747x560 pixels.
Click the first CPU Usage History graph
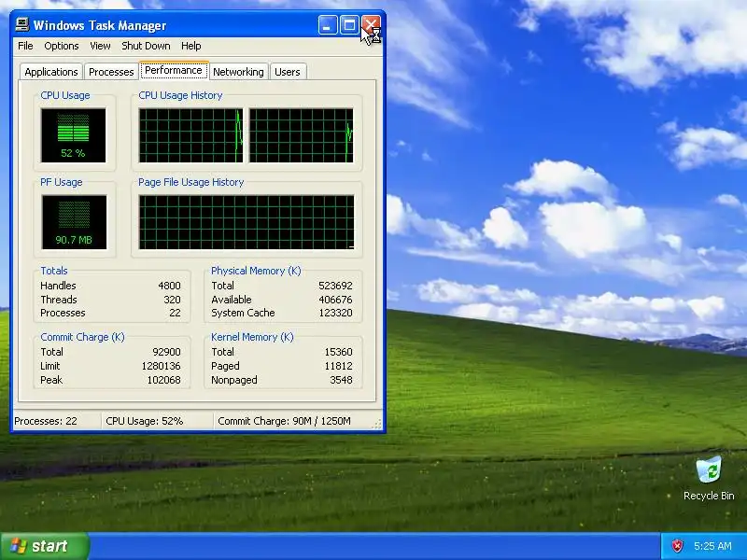point(190,135)
